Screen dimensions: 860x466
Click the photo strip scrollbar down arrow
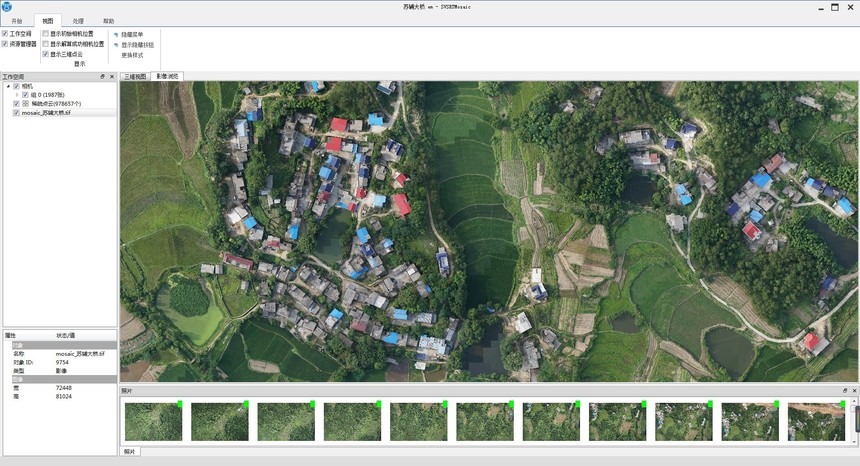pyautogui.click(x=854, y=441)
